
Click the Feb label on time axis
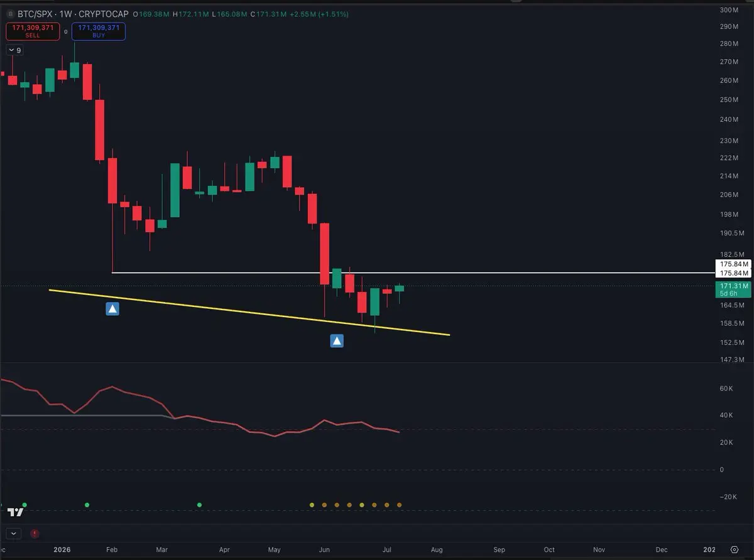pos(112,549)
